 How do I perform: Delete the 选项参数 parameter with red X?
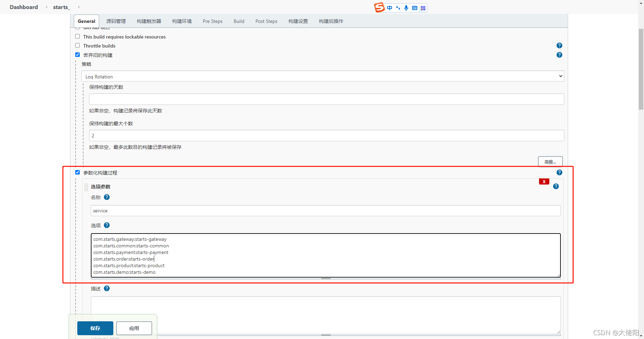point(544,181)
